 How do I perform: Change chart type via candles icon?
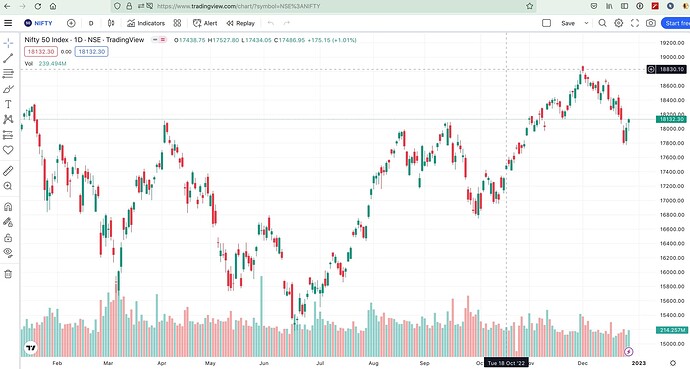111,23
